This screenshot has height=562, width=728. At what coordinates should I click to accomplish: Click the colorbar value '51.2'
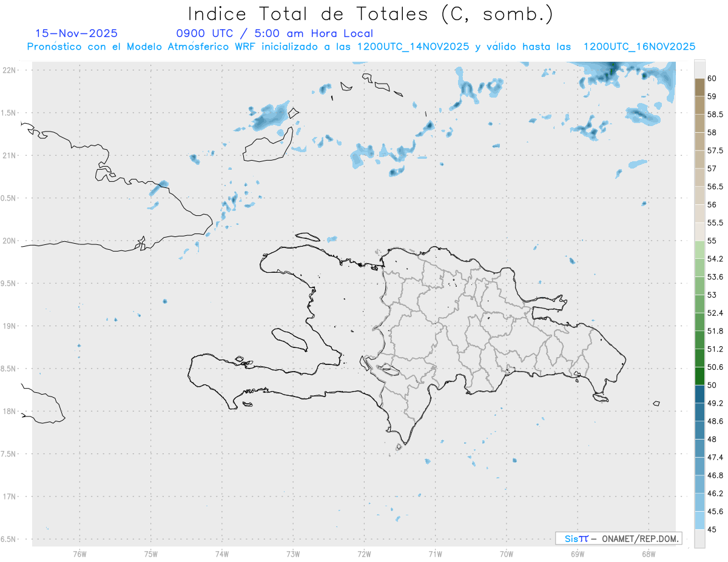(x=715, y=349)
